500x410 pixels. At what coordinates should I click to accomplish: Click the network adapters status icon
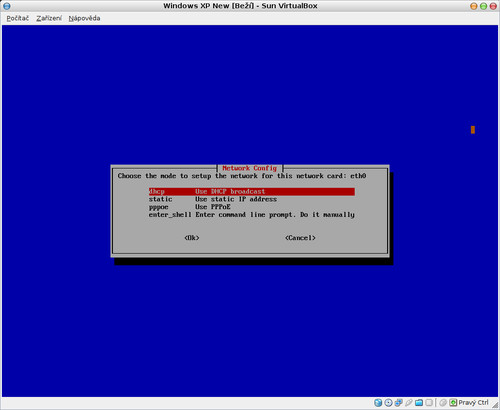point(399,403)
